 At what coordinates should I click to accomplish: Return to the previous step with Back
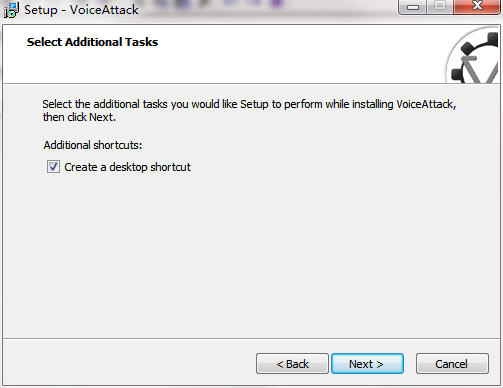tap(292, 364)
